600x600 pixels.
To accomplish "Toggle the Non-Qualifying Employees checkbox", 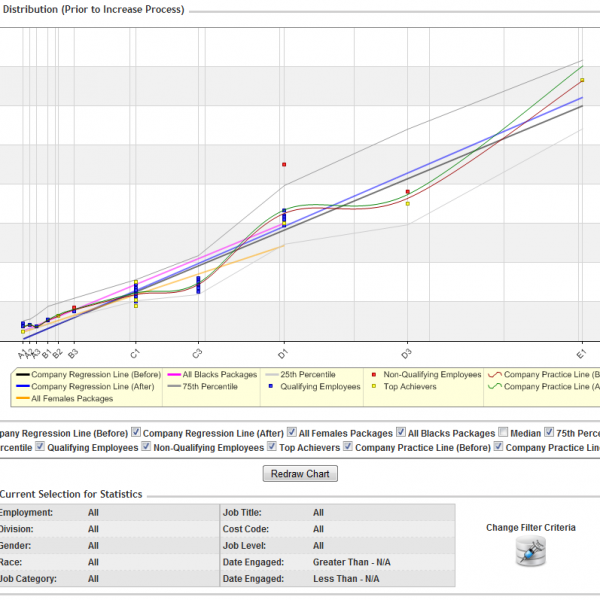I will point(146,446).
